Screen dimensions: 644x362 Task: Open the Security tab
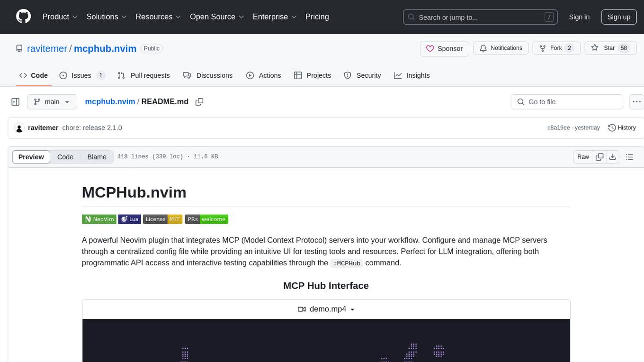point(362,75)
